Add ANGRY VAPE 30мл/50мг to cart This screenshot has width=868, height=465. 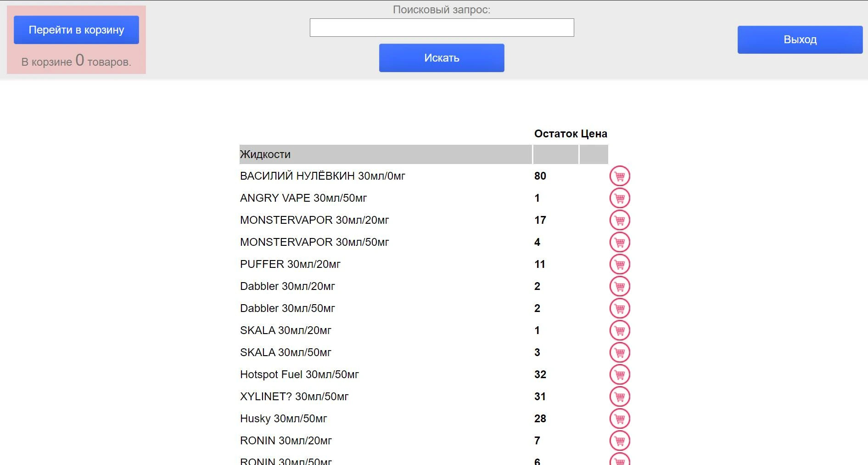[x=619, y=198]
